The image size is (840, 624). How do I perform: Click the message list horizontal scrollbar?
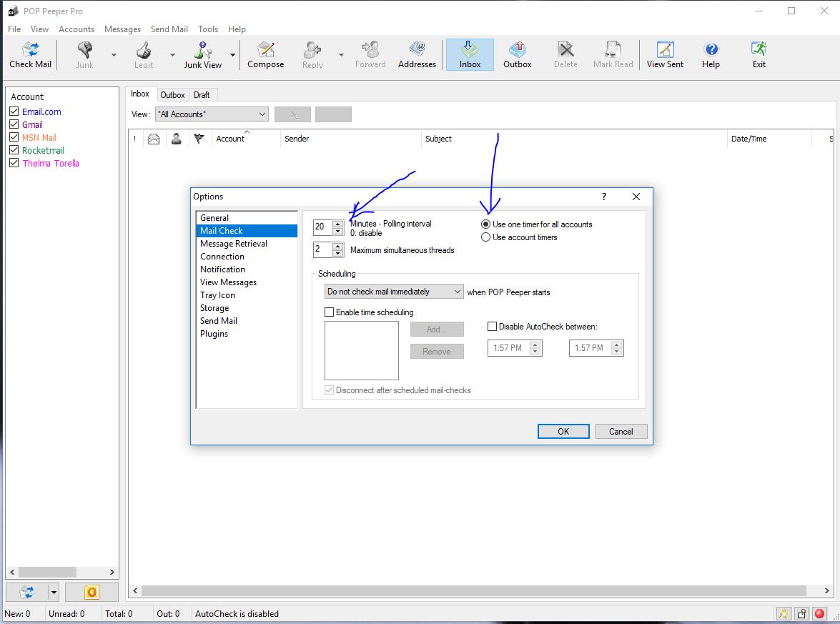[473, 591]
